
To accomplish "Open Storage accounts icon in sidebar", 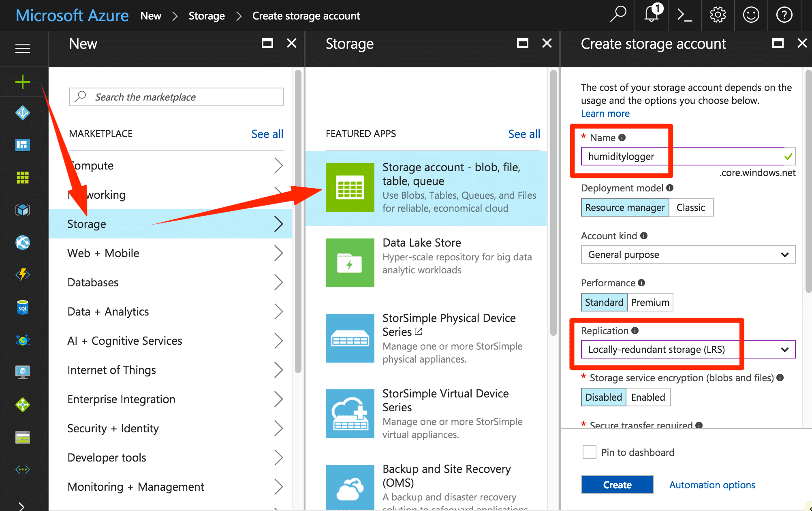I will coord(23,437).
